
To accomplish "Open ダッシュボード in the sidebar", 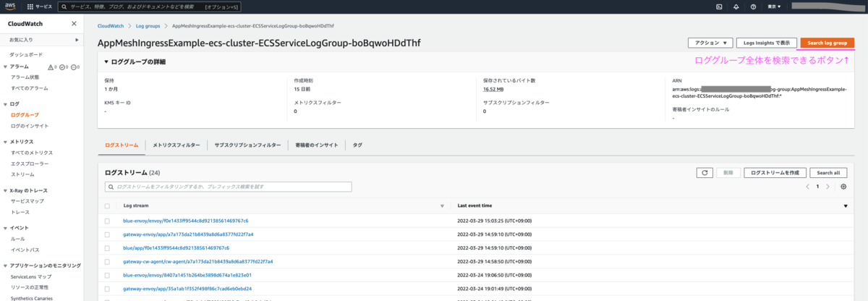I will tap(25, 54).
